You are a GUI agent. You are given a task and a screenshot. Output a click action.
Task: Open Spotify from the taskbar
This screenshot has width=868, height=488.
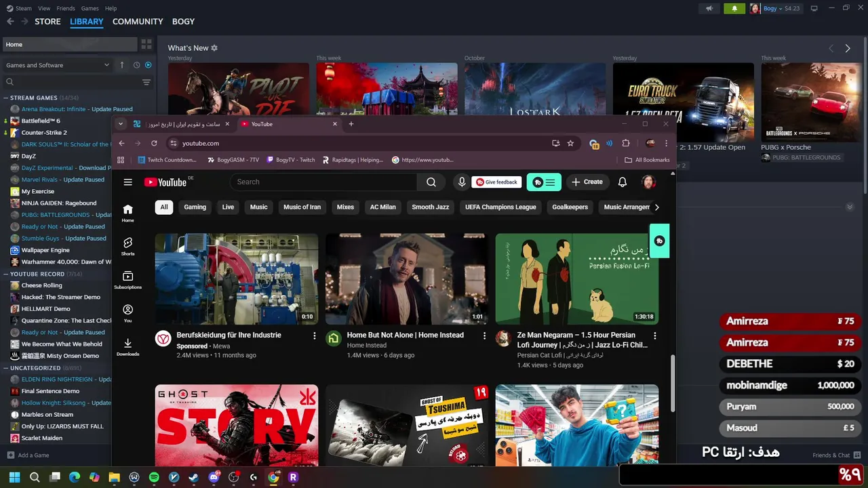154,477
